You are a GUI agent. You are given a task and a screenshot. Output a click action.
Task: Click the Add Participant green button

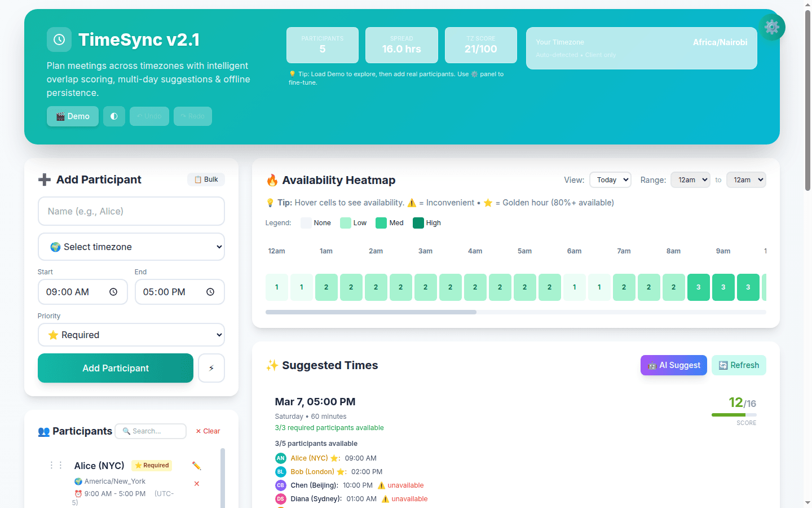[x=116, y=368]
